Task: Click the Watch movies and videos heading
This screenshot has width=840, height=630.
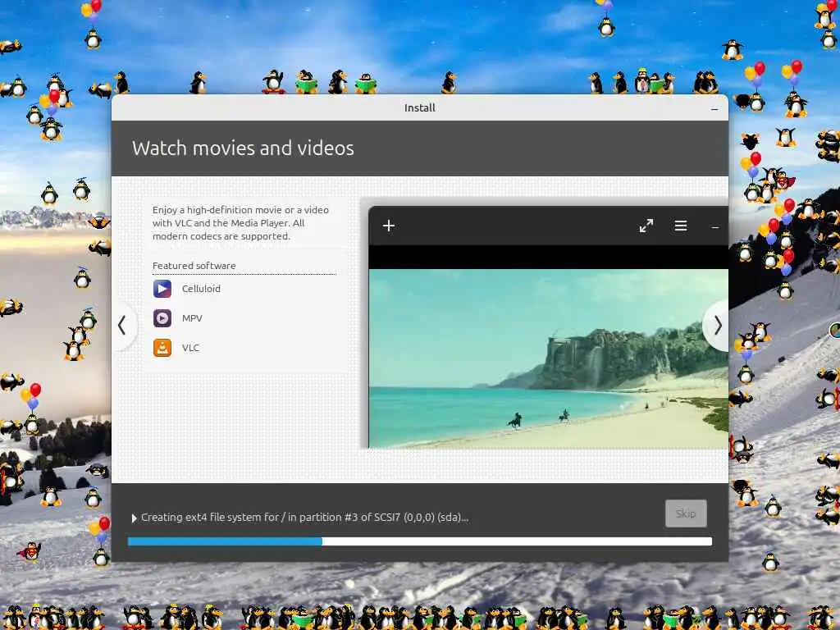Action: (x=243, y=148)
